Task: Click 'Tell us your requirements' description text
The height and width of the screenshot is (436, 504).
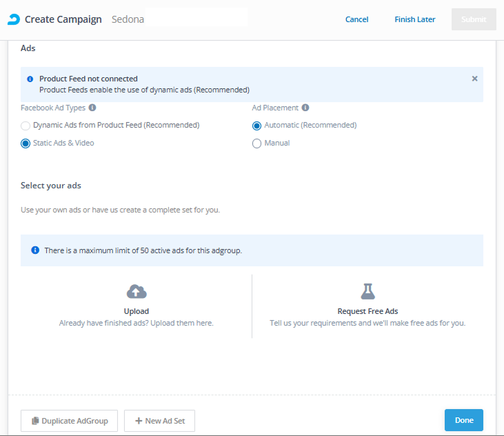Action: coord(367,323)
